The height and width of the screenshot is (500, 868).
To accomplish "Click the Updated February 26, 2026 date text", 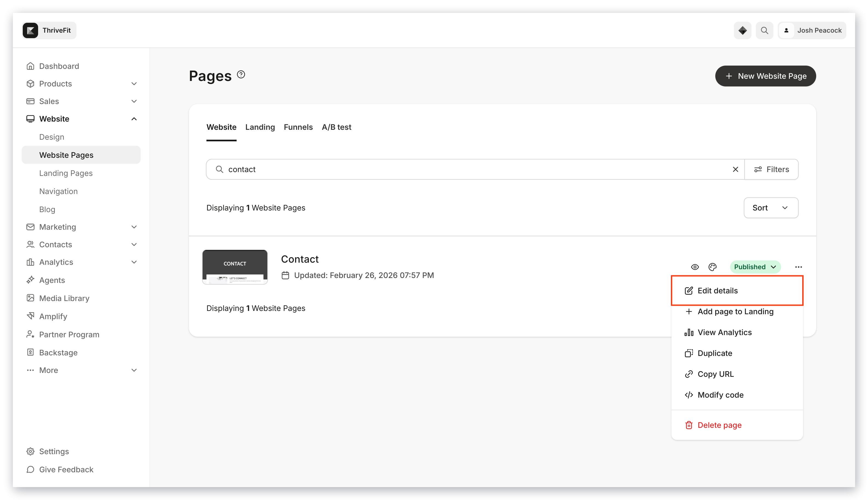I will [364, 276].
